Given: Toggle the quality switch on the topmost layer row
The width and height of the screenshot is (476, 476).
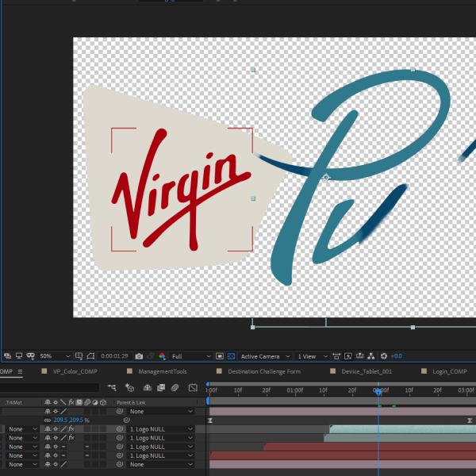Looking at the screenshot, I should 63,411.
